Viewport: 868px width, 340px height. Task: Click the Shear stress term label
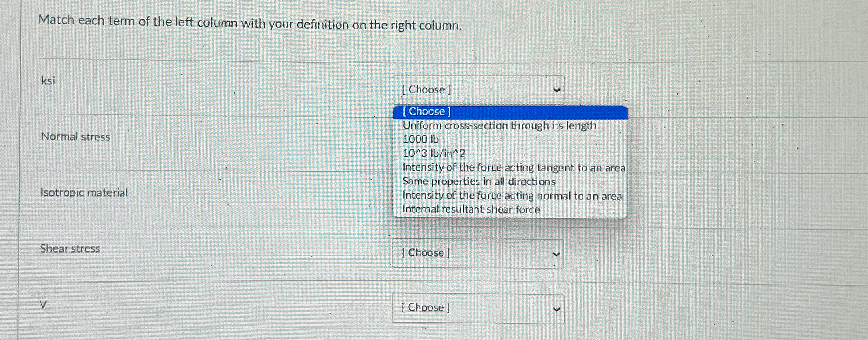coord(70,249)
